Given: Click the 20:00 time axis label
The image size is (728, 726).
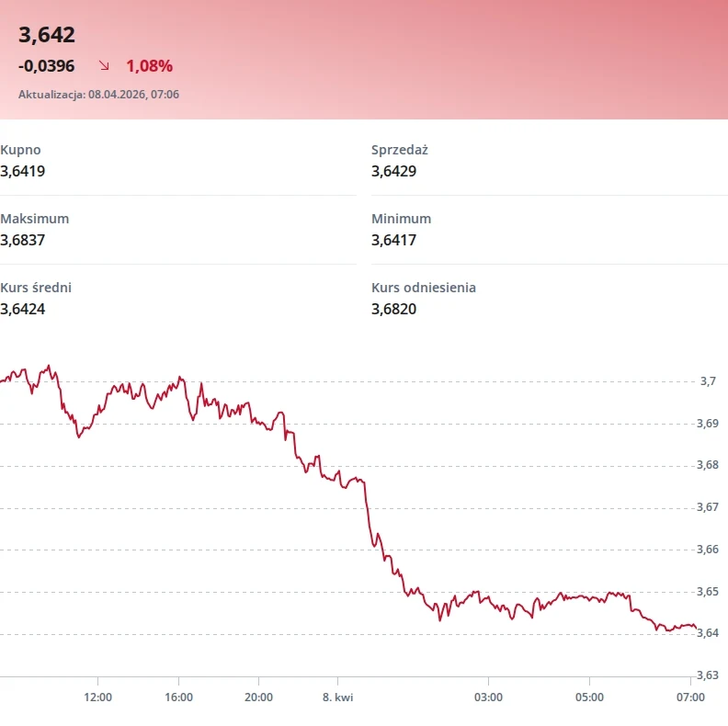Looking at the screenshot, I should point(258,698).
